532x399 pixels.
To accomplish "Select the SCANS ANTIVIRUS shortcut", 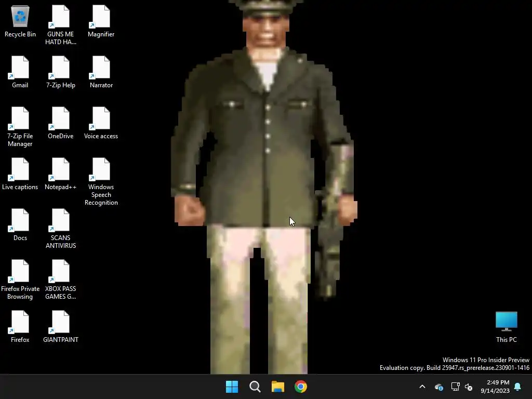I will click(x=61, y=229).
